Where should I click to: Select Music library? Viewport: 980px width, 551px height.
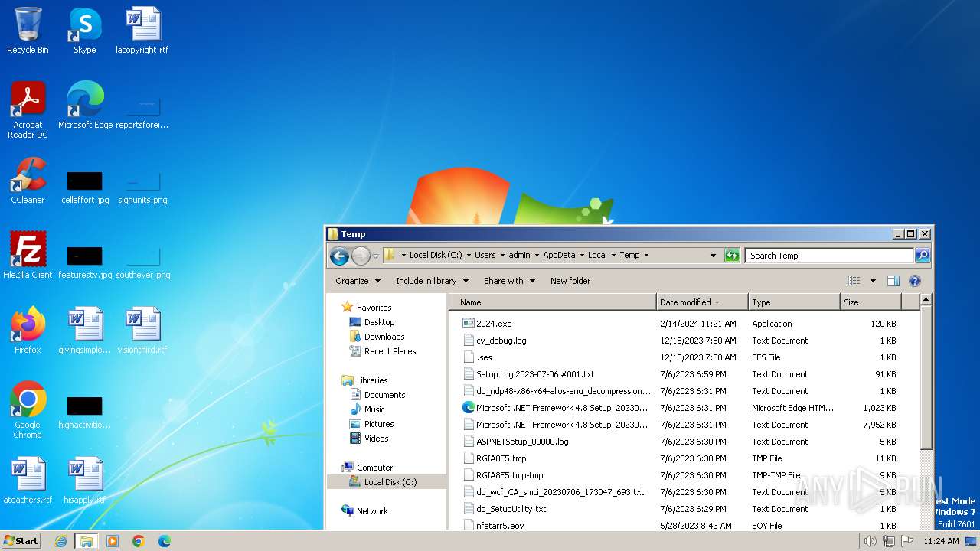pos(374,409)
